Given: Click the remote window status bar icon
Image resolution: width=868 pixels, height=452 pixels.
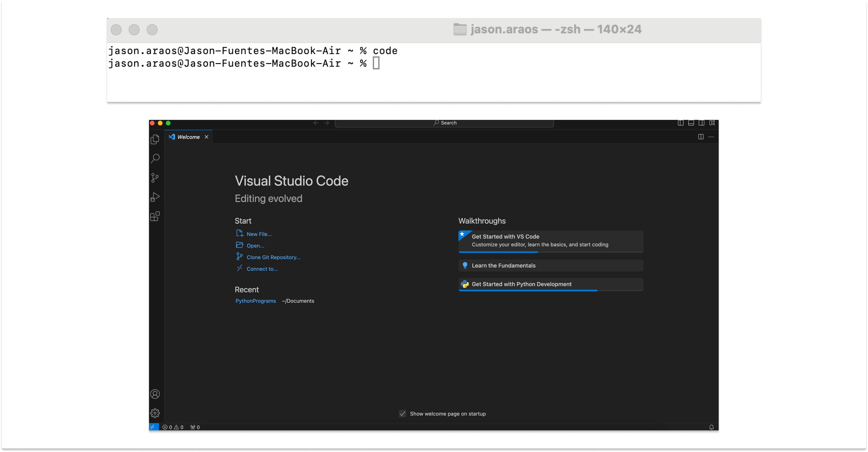Looking at the screenshot, I should 153,427.
